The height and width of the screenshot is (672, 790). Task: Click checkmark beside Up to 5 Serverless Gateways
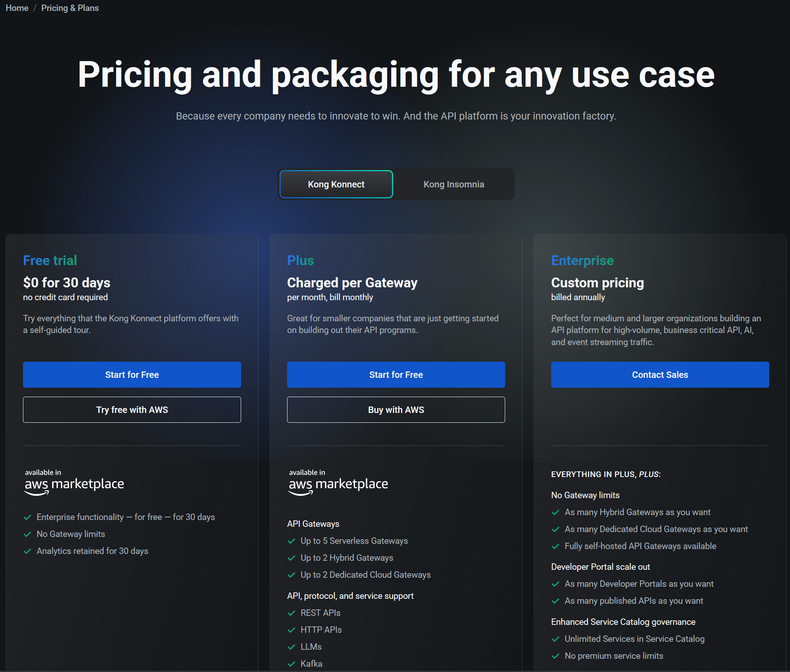tap(292, 541)
